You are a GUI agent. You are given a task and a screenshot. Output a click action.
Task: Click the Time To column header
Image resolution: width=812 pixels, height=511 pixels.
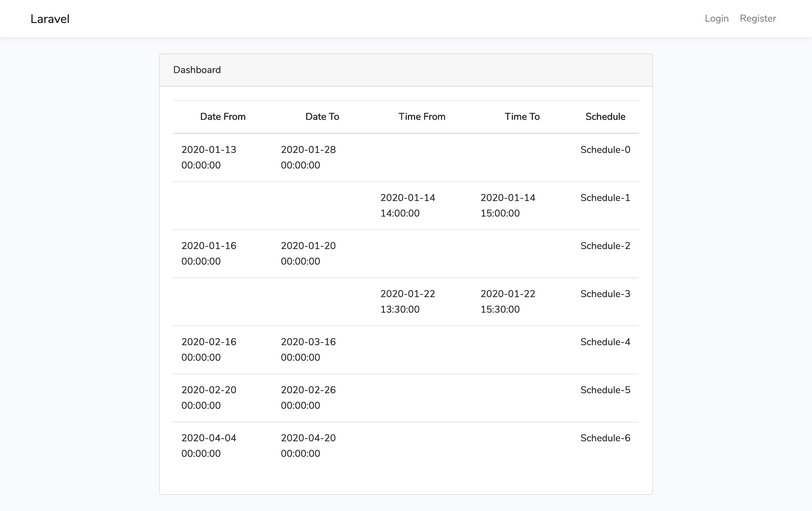pos(522,117)
